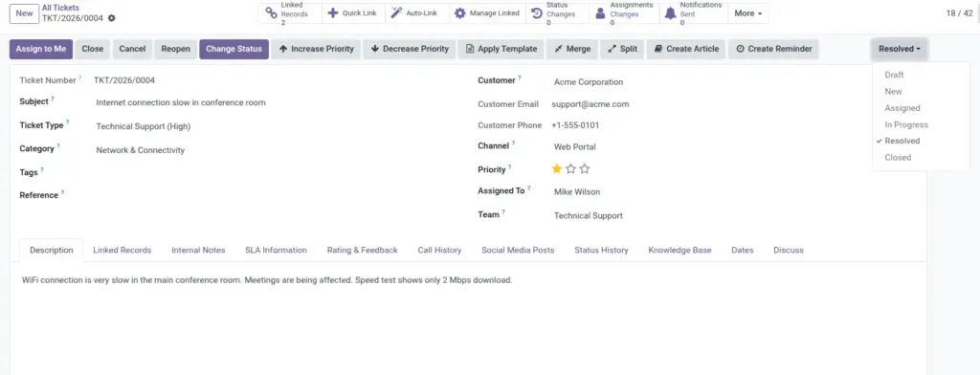Click Create Reminder button

click(x=773, y=49)
